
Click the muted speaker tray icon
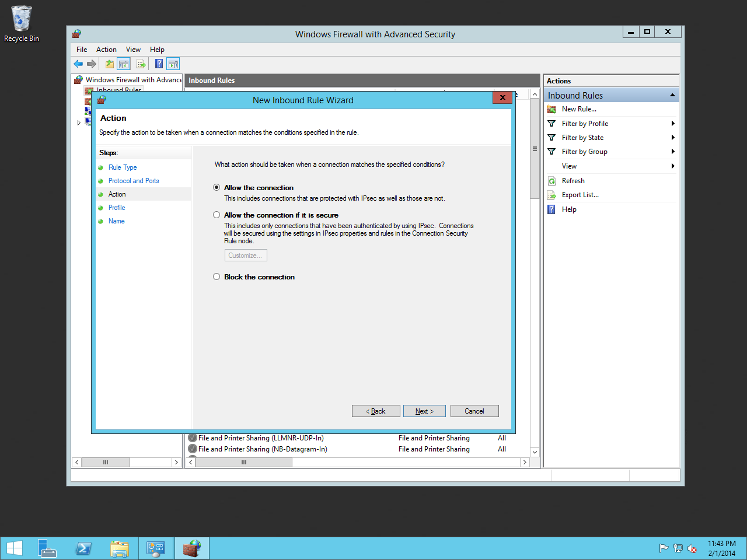click(x=692, y=548)
